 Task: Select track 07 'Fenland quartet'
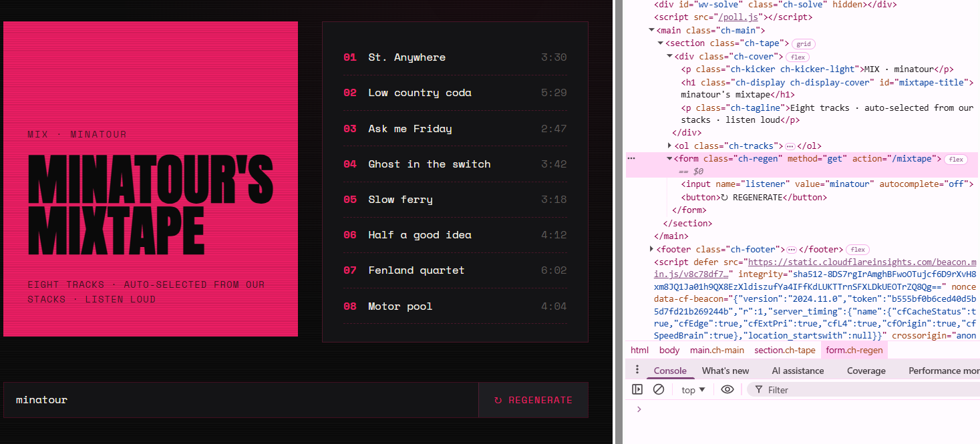point(455,270)
